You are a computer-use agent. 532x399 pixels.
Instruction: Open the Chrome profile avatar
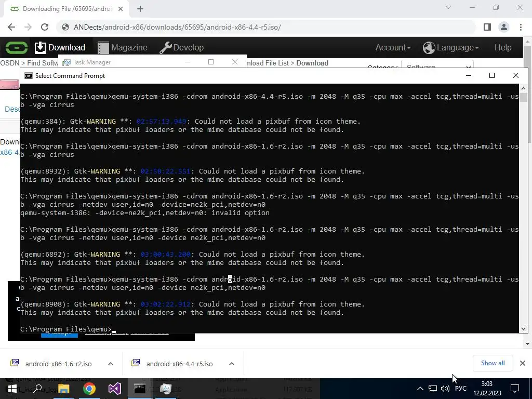(x=504, y=27)
